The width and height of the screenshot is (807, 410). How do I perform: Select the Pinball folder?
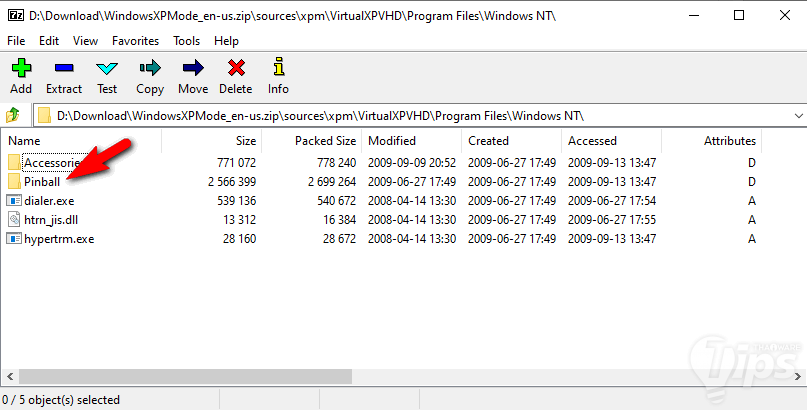[42, 182]
